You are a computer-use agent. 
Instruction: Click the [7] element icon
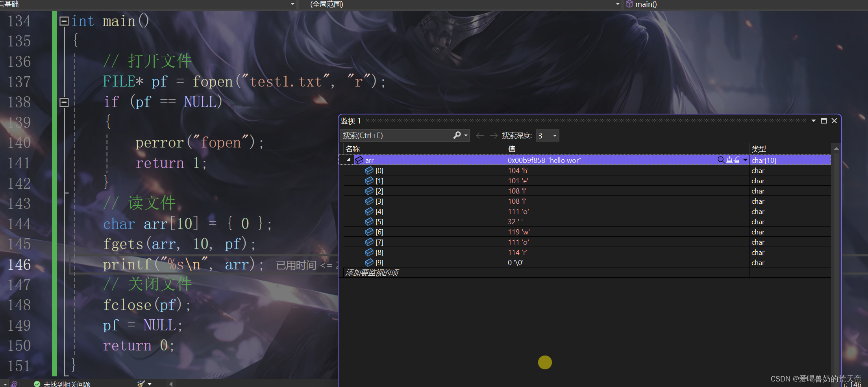click(369, 242)
